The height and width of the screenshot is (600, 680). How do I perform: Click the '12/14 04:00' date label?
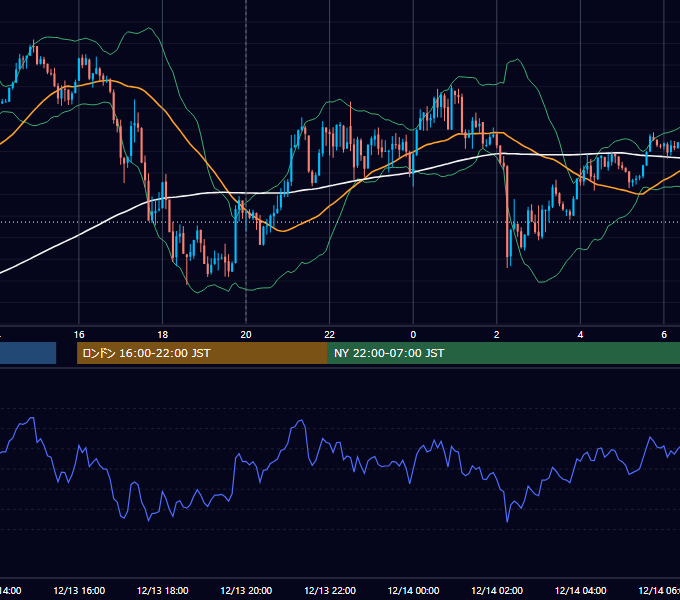(x=581, y=591)
